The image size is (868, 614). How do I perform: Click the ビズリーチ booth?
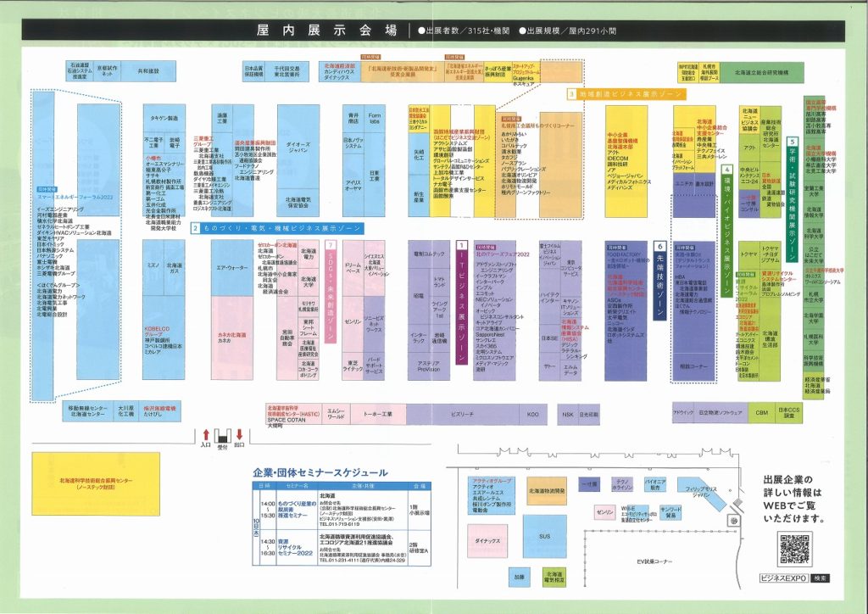462,414
